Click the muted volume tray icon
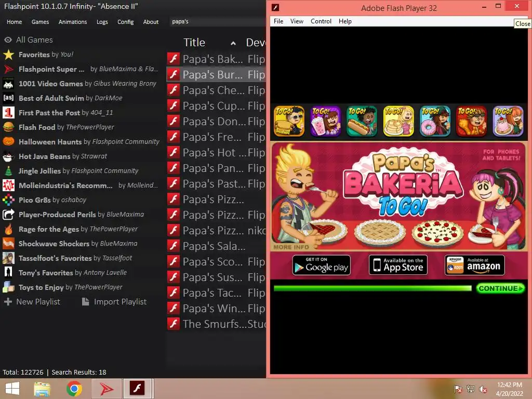 click(483, 389)
